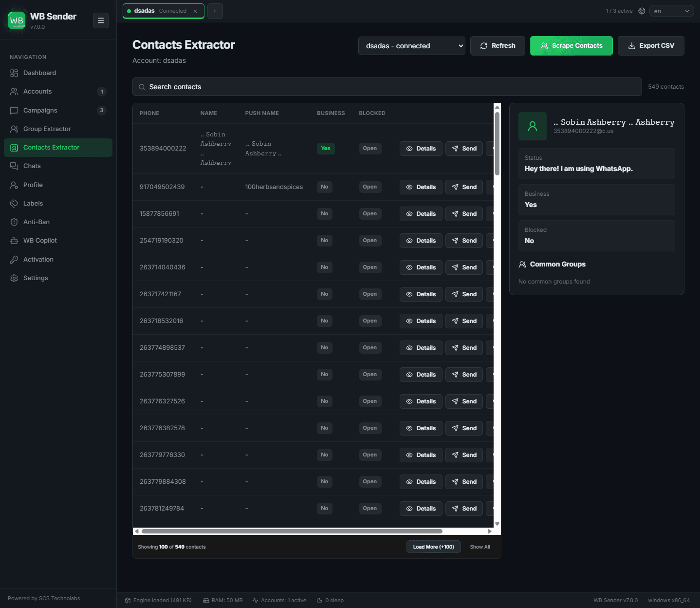Click paper-plane Send icon for 917049502439

coord(455,187)
